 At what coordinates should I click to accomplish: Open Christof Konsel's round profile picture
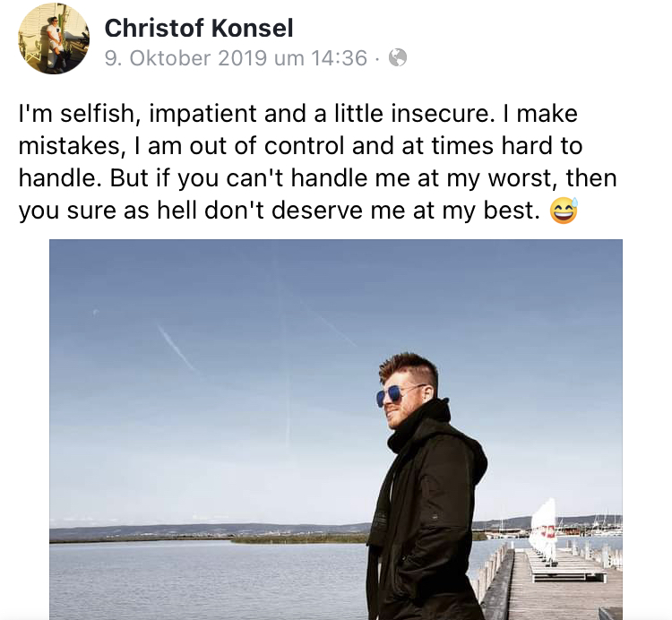pos(54,39)
